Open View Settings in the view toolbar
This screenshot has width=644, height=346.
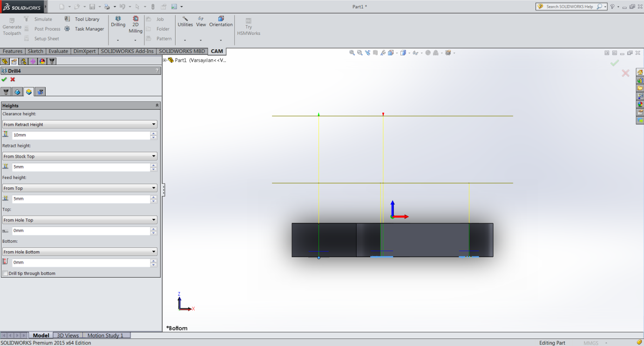click(448, 53)
